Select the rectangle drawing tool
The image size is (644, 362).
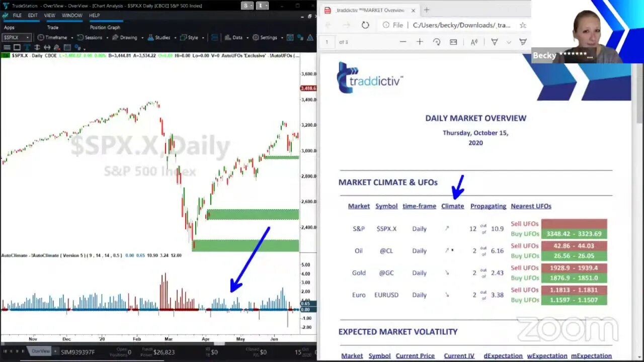(17, 47)
